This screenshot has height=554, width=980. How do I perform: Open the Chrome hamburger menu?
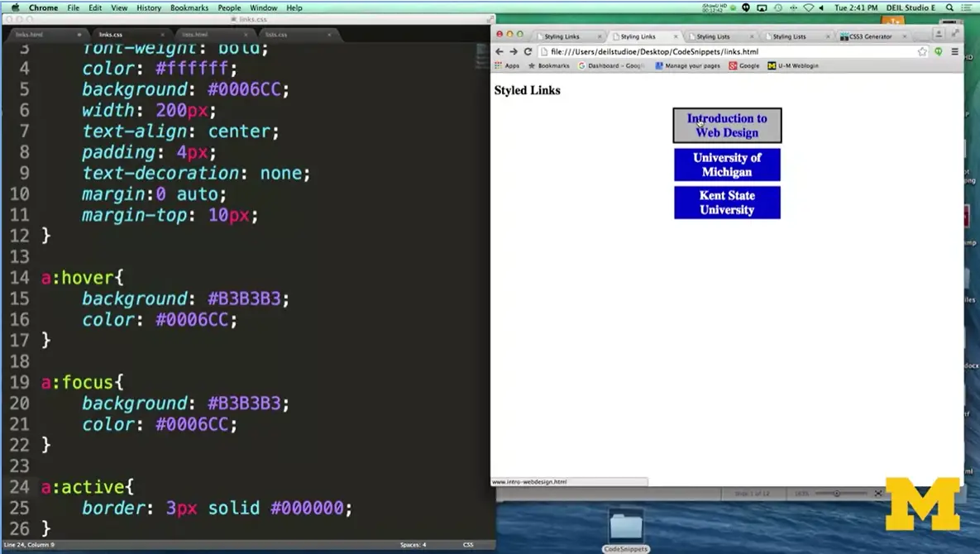click(954, 51)
